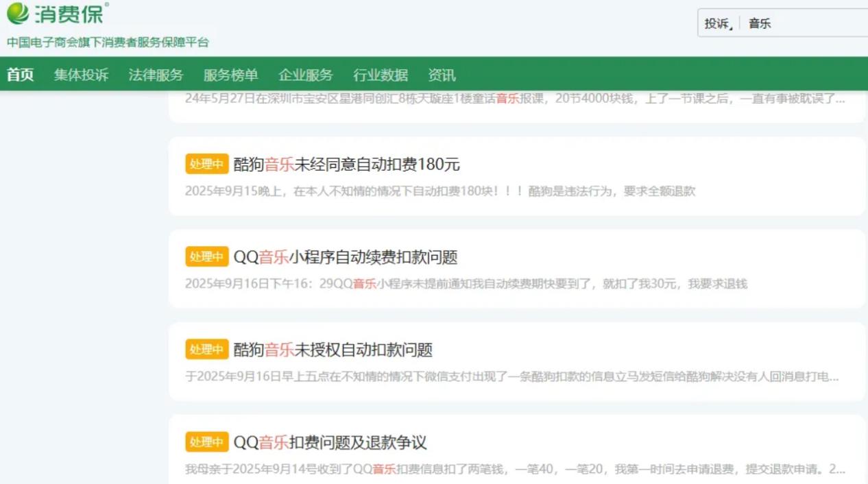Open the 集体投诉 navigation item
Image resolution: width=868 pixels, height=484 pixels.
click(x=82, y=75)
